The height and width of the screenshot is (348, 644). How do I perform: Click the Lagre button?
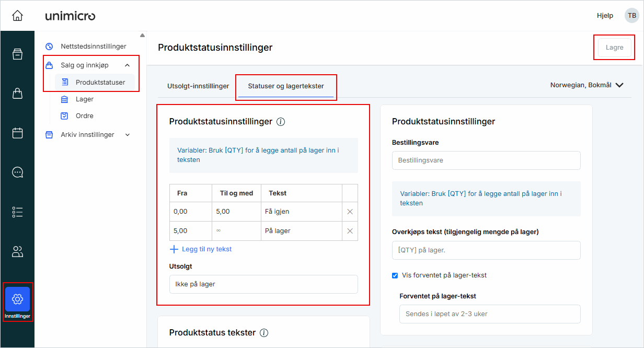pyautogui.click(x=614, y=47)
